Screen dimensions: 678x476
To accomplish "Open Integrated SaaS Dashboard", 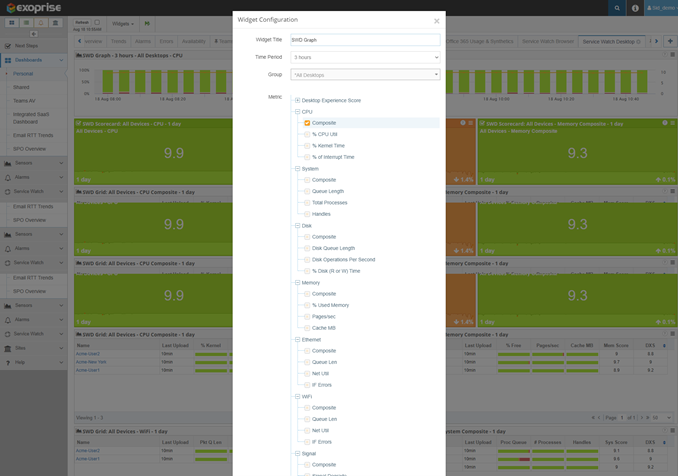I will coord(31,118).
